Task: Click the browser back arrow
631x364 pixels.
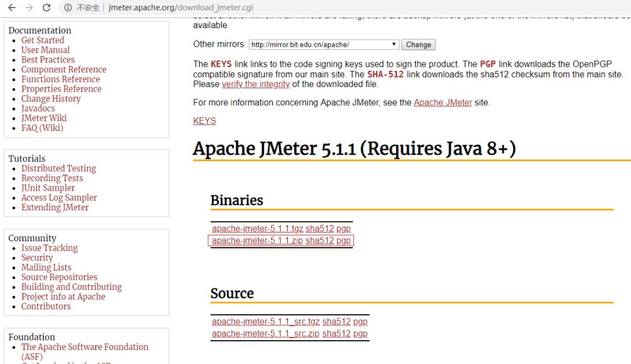Action: (12, 8)
